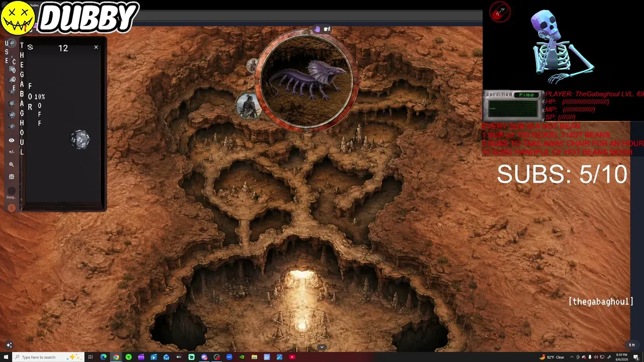Click the sparkle icon in the map's bottom-left corner
The height and width of the screenshot is (362, 644).
pos(9,345)
